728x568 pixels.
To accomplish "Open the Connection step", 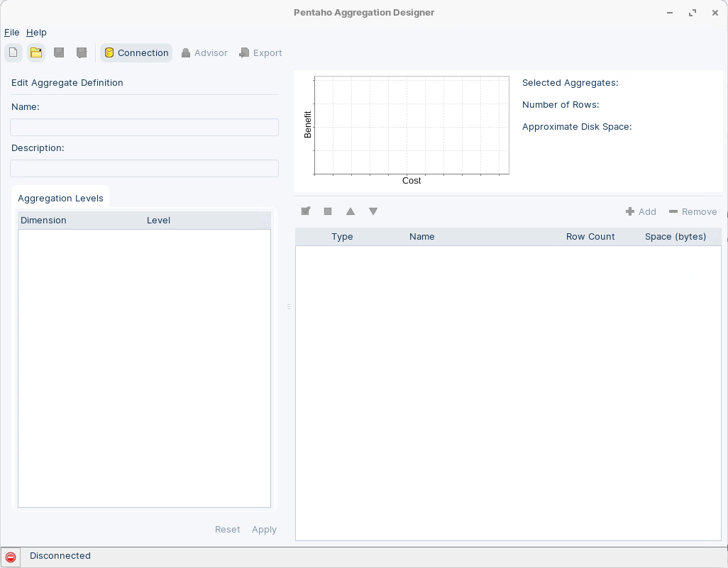I will pyautogui.click(x=136, y=52).
